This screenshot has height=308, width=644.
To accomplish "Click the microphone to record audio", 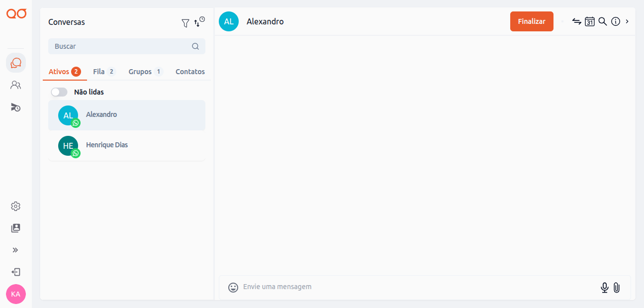I will (x=605, y=288).
